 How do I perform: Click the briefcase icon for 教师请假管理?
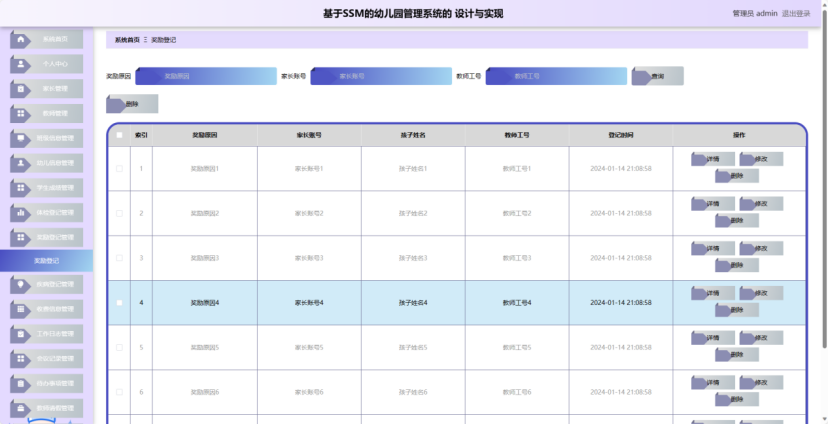click(x=21, y=408)
